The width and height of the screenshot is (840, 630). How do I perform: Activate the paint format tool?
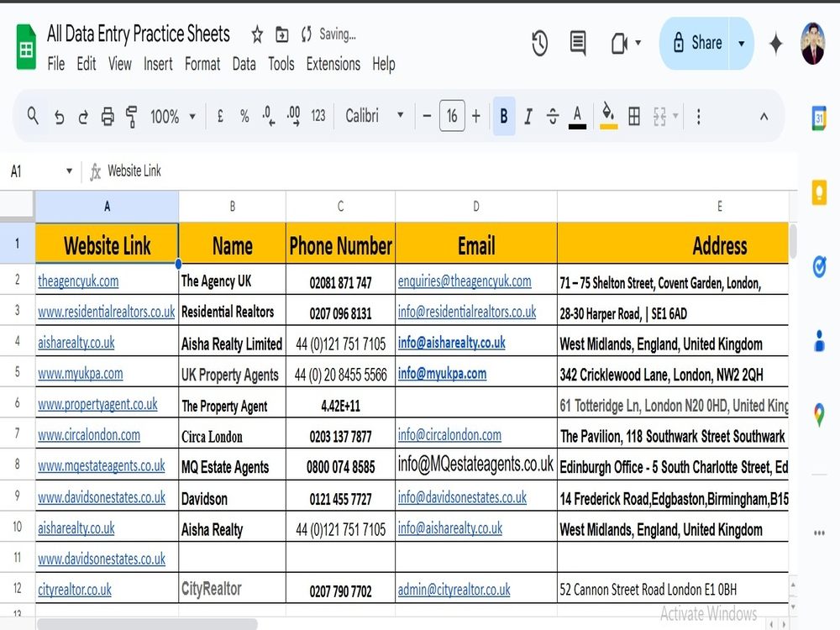pos(131,116)
